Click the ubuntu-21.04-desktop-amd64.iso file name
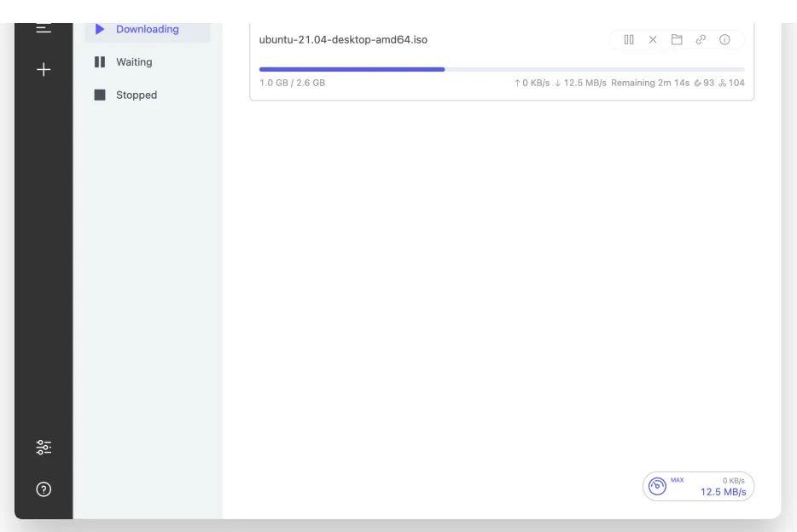This screenshot has width=797, height=532. click(x=343, y=39)
